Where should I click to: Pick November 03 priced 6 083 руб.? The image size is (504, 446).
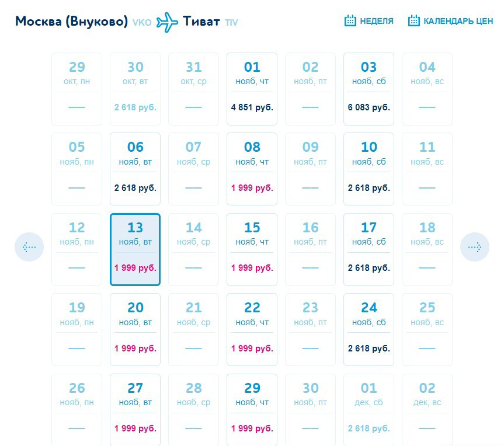[x=369, y=89]
